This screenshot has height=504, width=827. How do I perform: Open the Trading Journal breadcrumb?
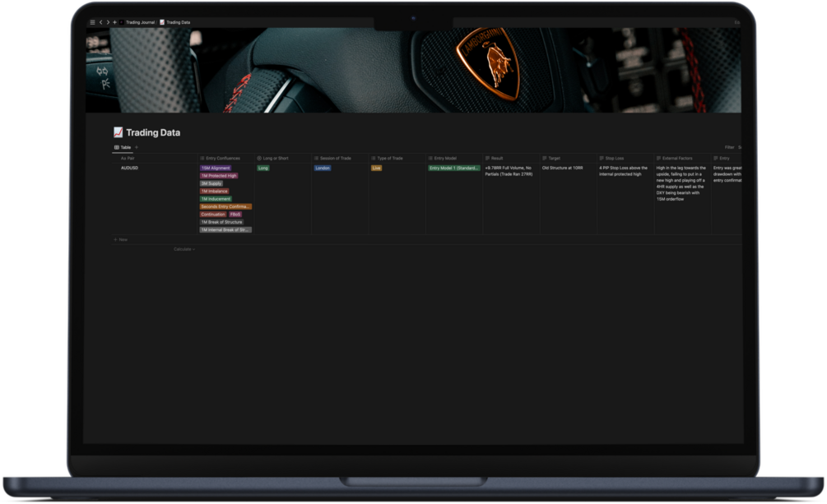(140, 22)
